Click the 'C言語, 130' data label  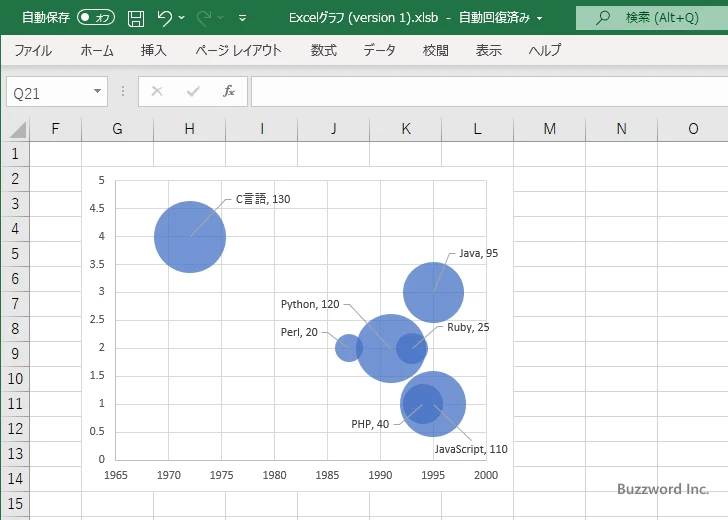click(263, 199)
